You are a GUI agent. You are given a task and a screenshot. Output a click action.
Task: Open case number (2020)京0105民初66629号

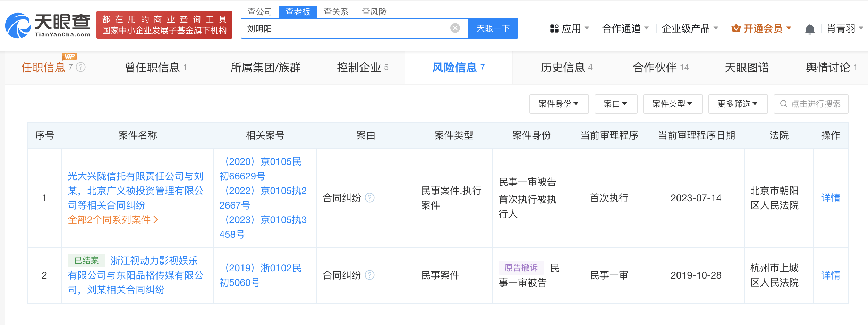261,169
